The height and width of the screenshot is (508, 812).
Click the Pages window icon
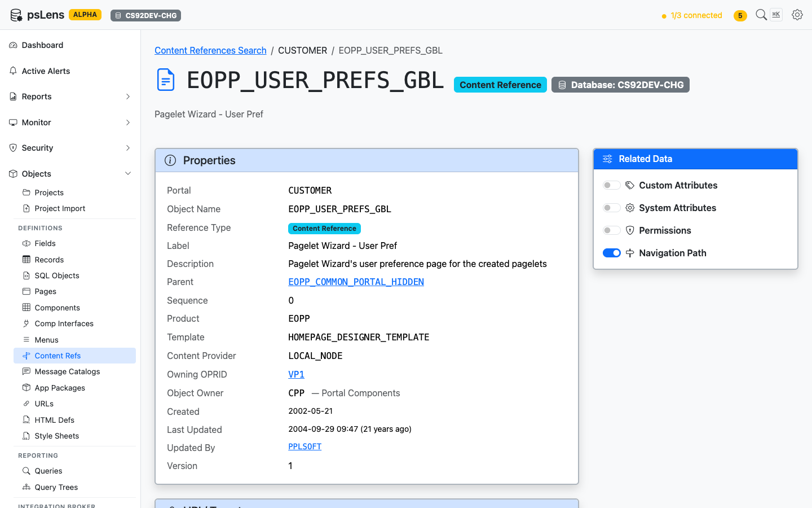(27, 291)
